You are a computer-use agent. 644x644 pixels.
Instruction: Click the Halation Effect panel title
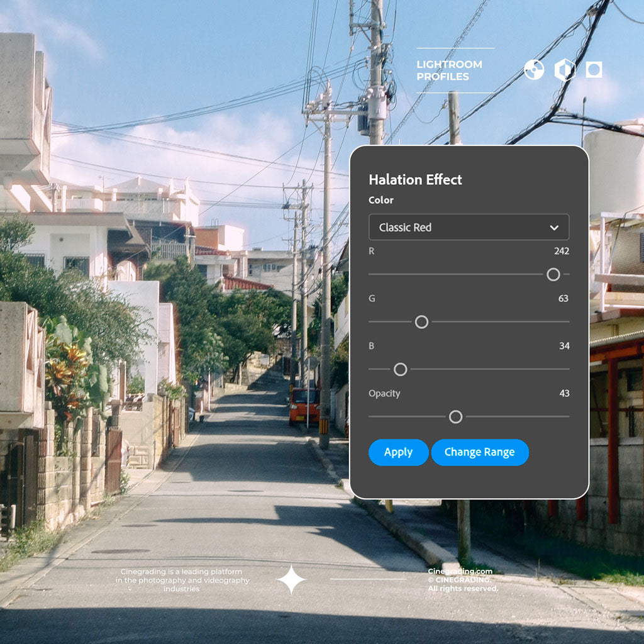[415, 180]
